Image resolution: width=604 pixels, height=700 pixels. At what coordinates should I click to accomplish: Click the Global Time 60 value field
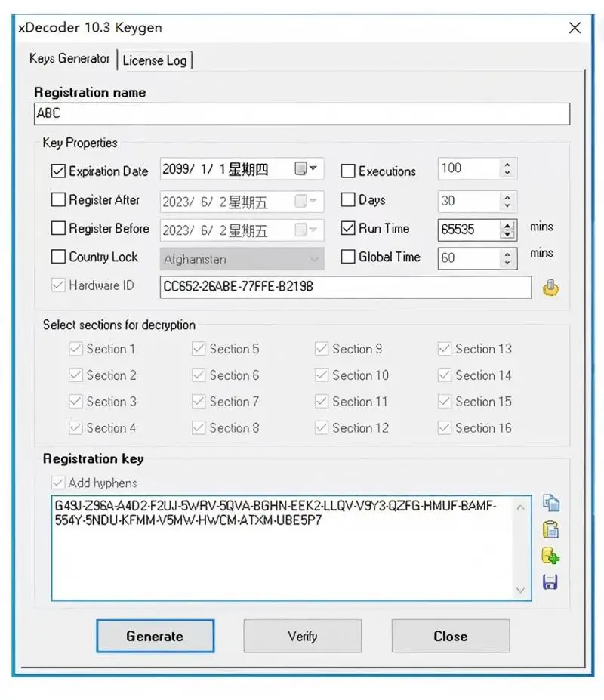click(469, 258)
